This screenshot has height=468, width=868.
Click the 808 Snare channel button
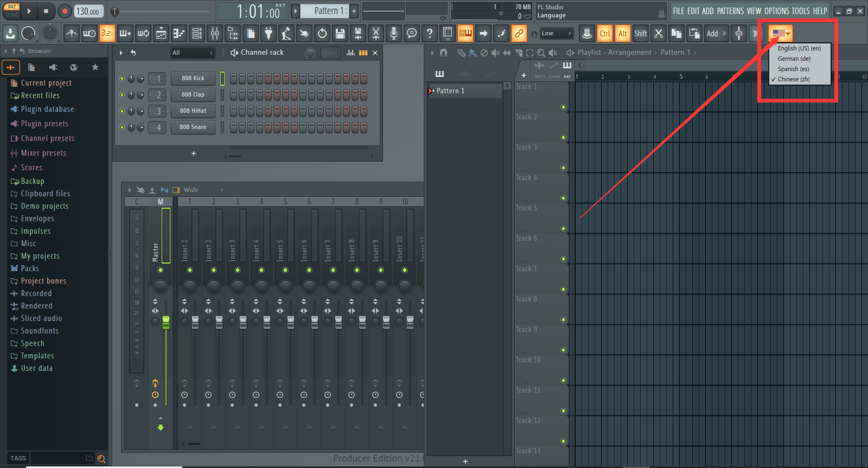click(193, 127)
